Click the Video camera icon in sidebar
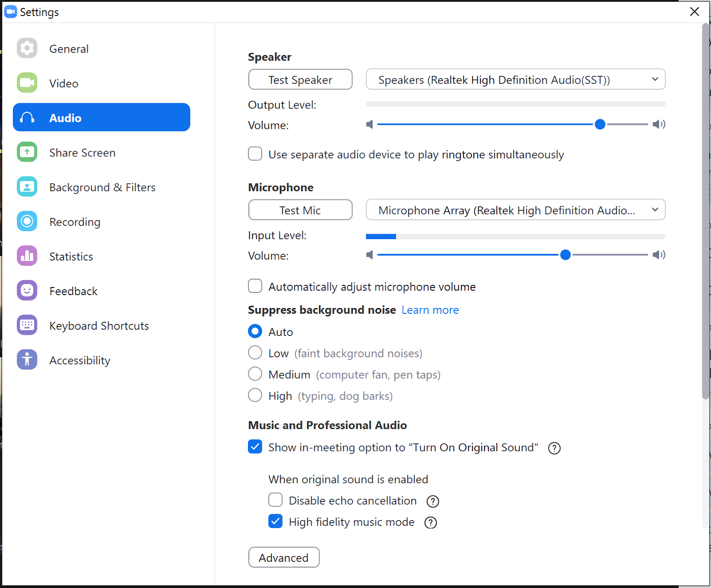 click(x=27, y=83)
